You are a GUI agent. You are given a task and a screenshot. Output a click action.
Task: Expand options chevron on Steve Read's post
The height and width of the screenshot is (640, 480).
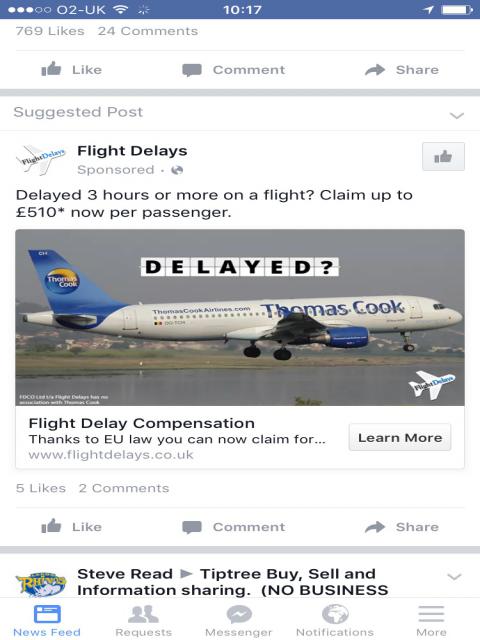click(454, 576)
